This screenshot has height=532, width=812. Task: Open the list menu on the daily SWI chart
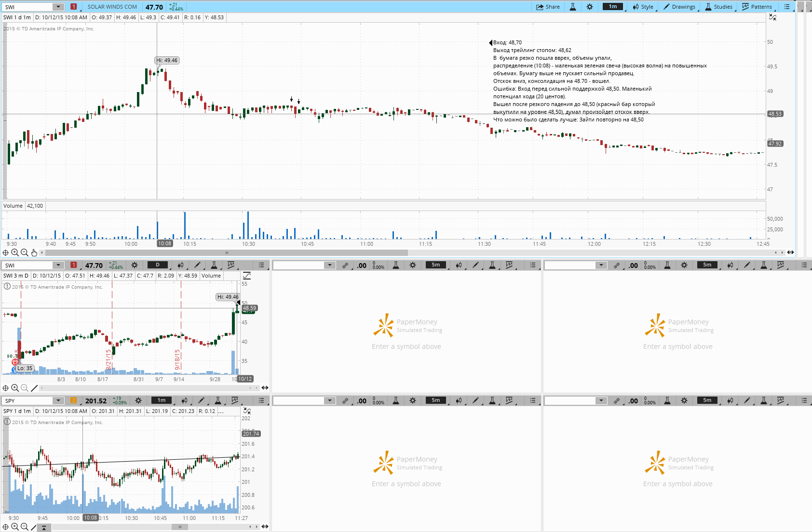[x=261, y=265]
